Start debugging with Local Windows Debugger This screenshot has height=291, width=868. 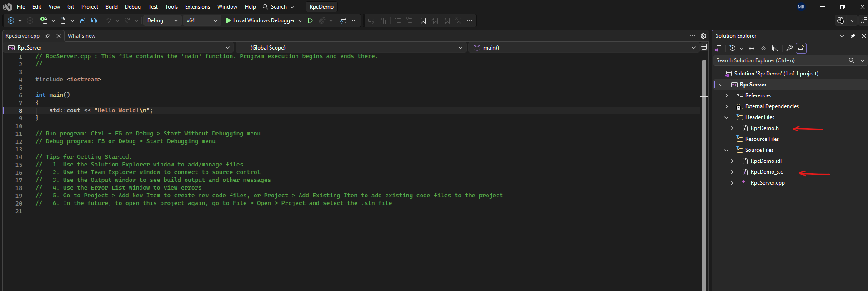[x=261, y=20]
